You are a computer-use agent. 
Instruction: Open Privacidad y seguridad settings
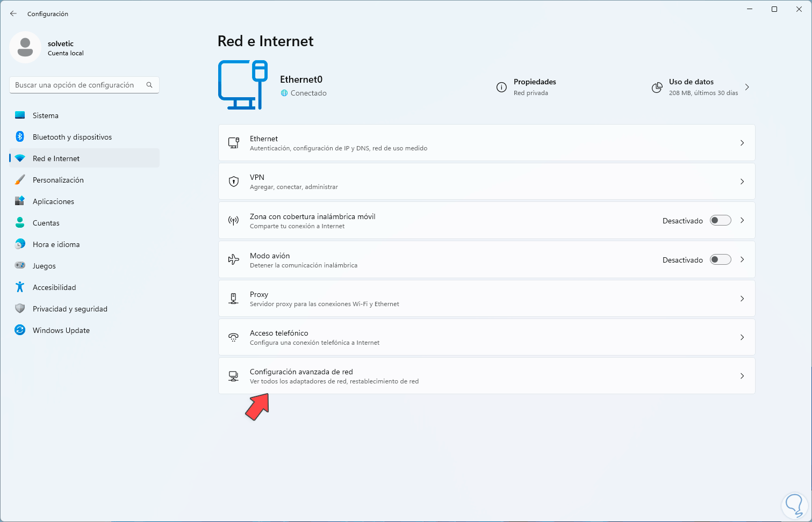(84, 309)
